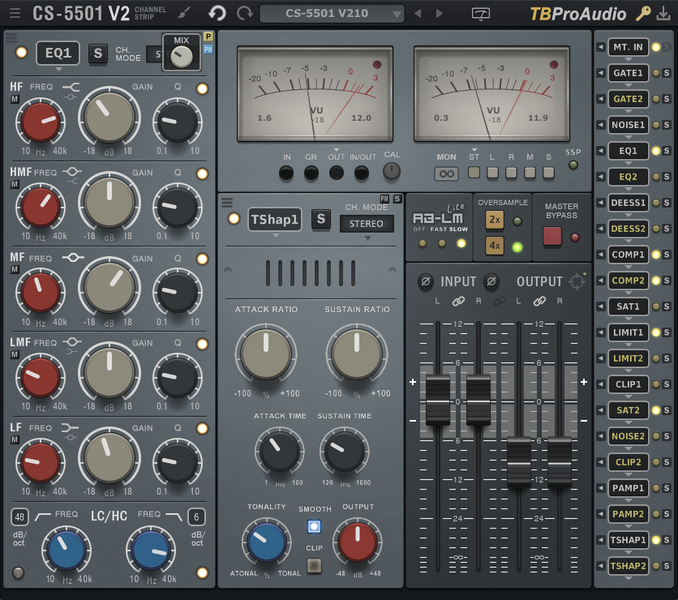678x600 pixels.
Task: Toggle the input phase invert icon
Action: 424,281
